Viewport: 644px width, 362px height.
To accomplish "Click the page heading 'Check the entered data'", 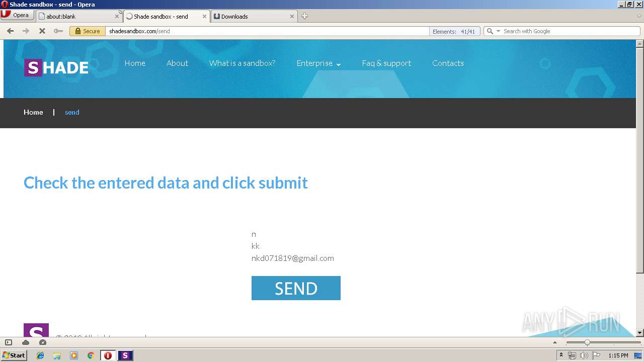I will 166,183.
